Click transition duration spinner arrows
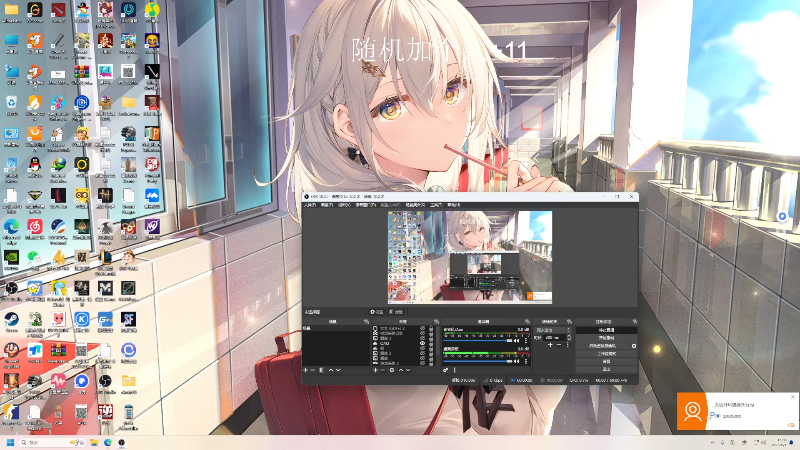Image resolution: width=800 pixels, height=450 pixels. 569,338
